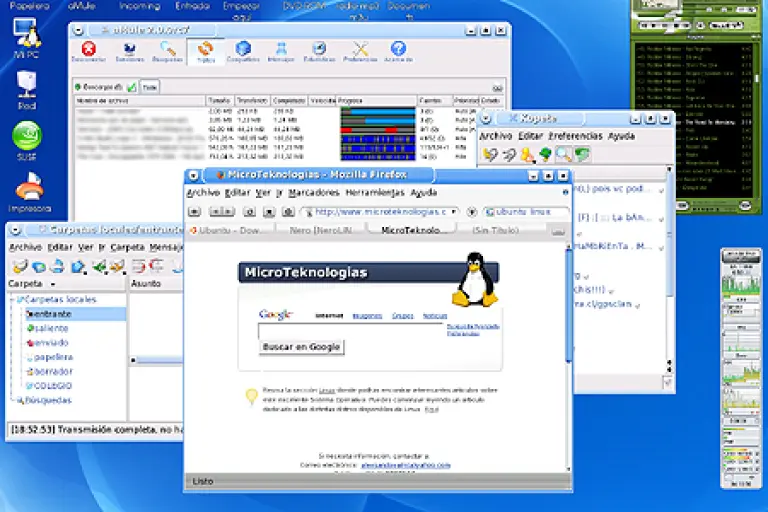This screenshot has height=512, width=768.
Task: Open the Compartidos shared files icon
Action: (x=242, y=49)
